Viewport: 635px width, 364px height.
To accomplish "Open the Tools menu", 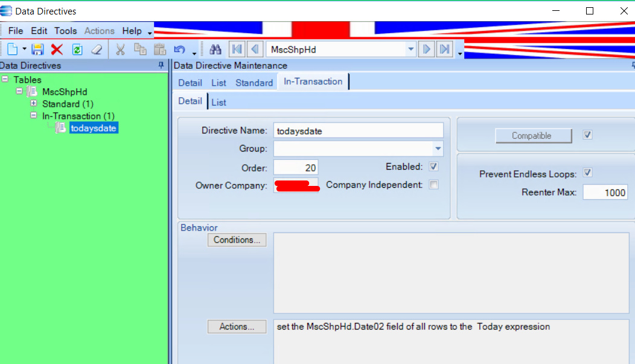I will 66,31.
